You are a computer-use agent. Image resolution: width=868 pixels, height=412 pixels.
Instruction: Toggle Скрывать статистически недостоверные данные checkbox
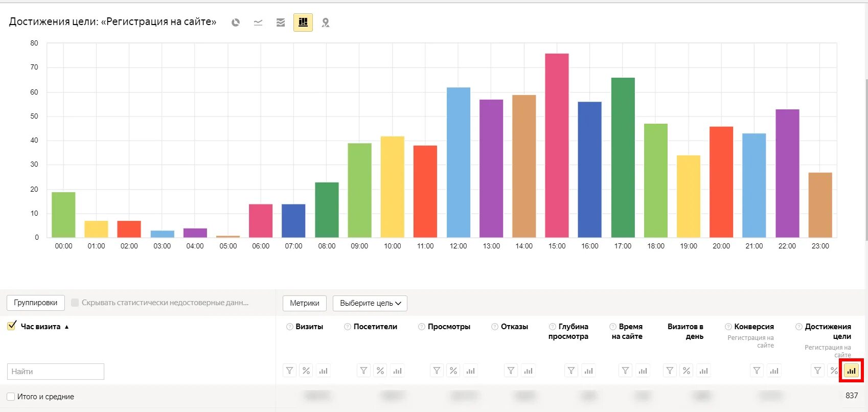(x=75, y=303)
